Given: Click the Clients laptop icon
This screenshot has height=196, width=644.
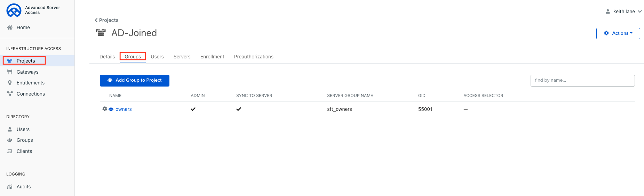Looking at the screenshot, I should [x=10, y=151].
